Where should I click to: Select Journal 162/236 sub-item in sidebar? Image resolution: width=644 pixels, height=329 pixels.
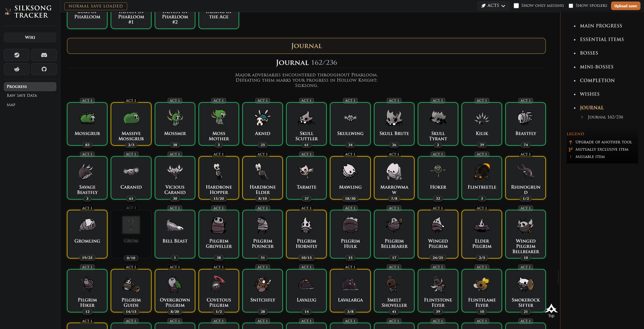tap(605, 117)
